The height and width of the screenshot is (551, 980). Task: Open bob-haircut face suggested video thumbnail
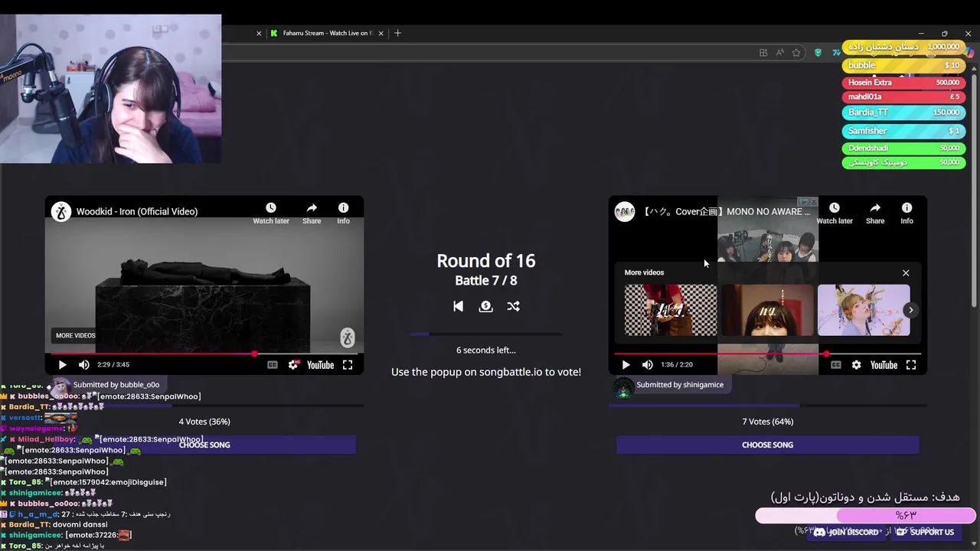[767, 310]
